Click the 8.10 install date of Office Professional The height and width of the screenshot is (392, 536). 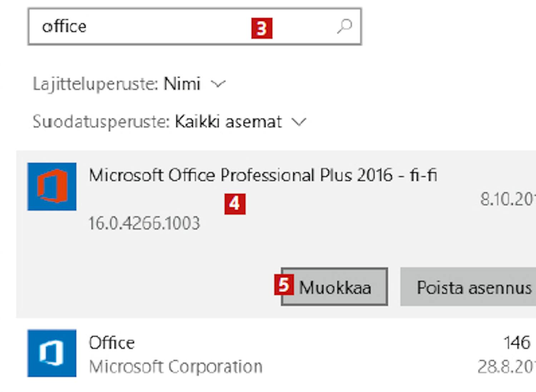pos(508,199)
